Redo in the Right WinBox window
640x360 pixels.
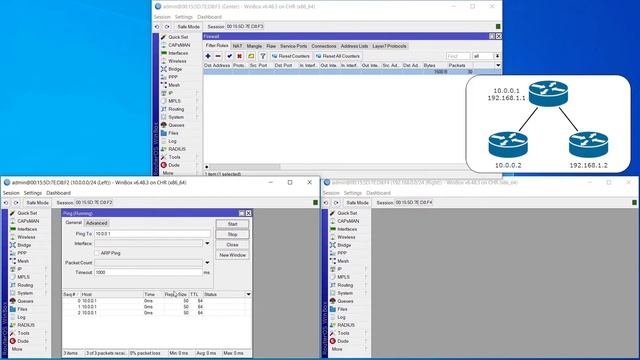pos(336,202)
